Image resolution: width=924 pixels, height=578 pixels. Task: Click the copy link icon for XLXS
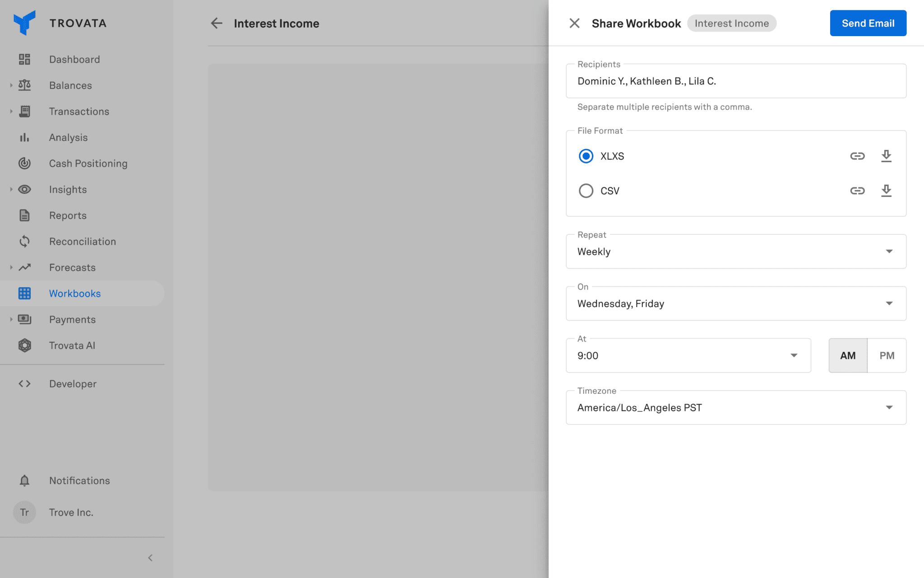pos(857,156)
